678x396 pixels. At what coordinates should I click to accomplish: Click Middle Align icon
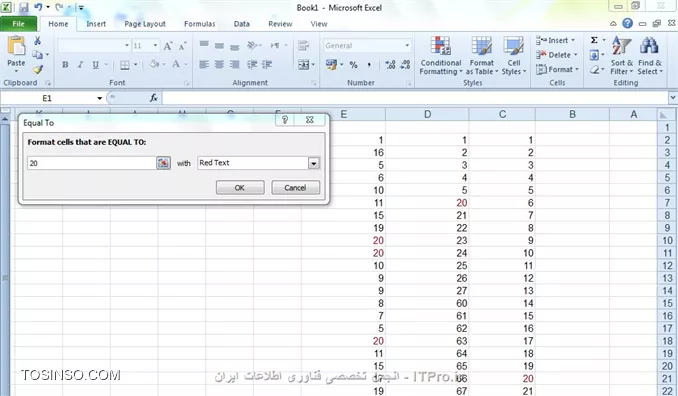pyautogui.click(x=219, y=45)
